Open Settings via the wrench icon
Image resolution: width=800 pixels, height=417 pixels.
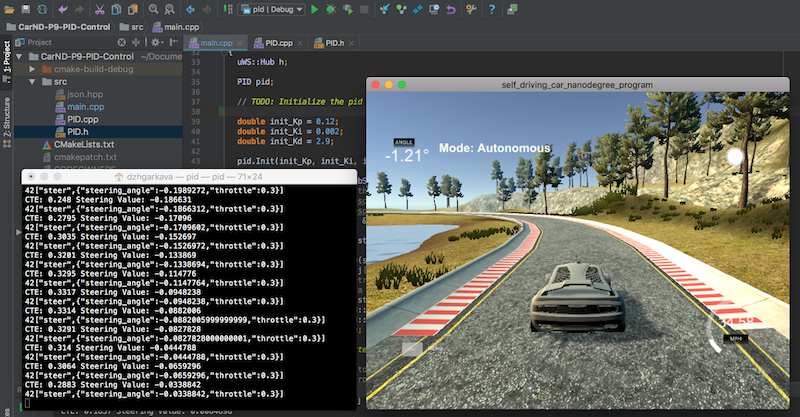471,9
